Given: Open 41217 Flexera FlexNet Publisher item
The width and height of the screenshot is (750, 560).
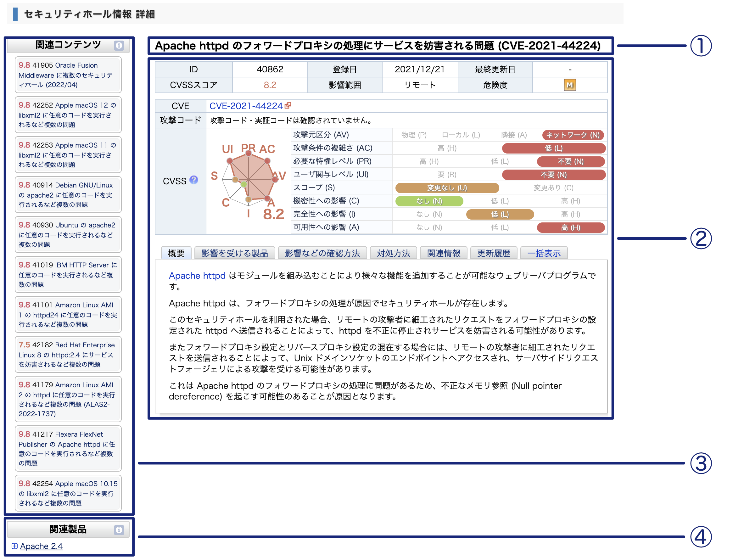Looking at the screenshot, I should pyautogui.click(x=68, y=449).
